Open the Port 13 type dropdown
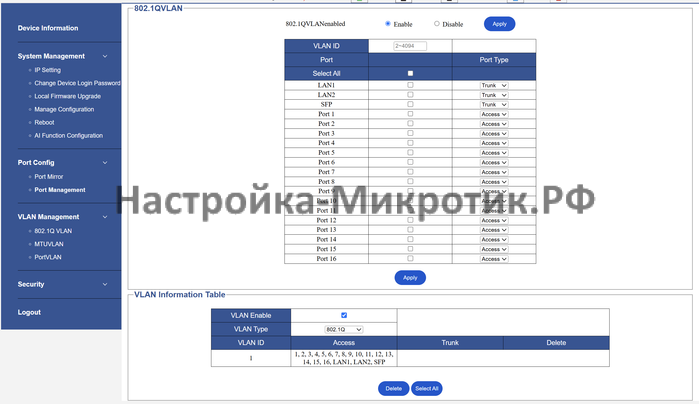 click(x=494, y=230)
